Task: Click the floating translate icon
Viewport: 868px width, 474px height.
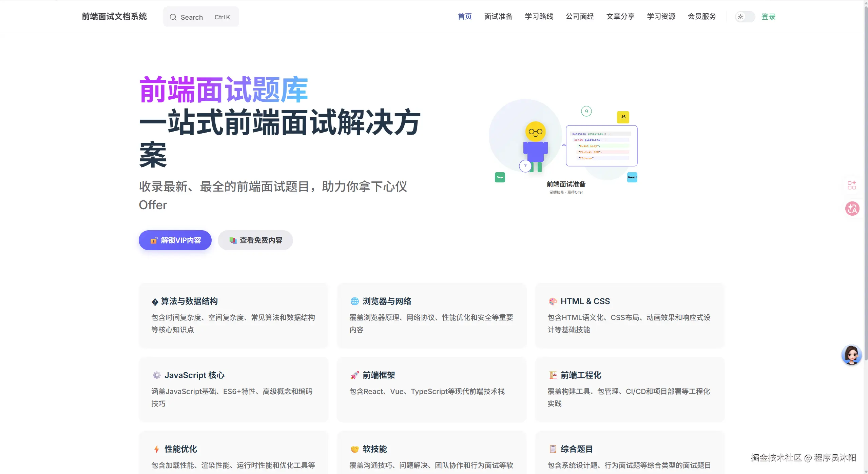Action: click(x=852, y=209)
